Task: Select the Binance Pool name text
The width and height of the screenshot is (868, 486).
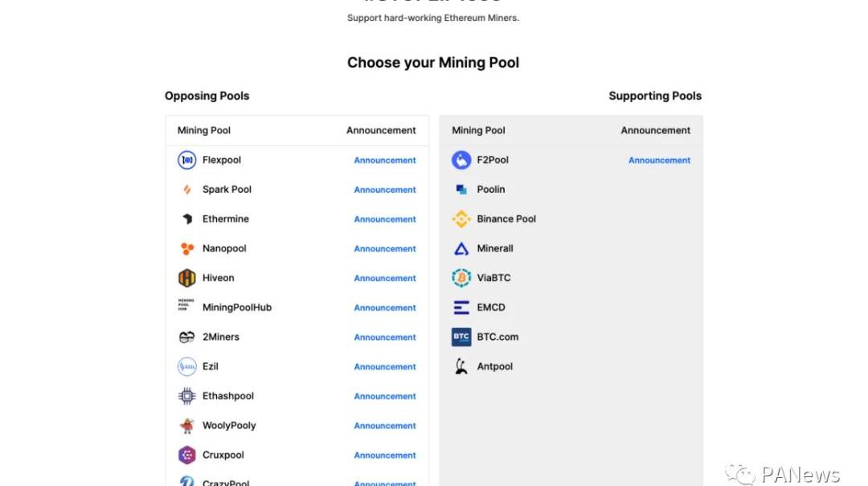Action: 506,218
